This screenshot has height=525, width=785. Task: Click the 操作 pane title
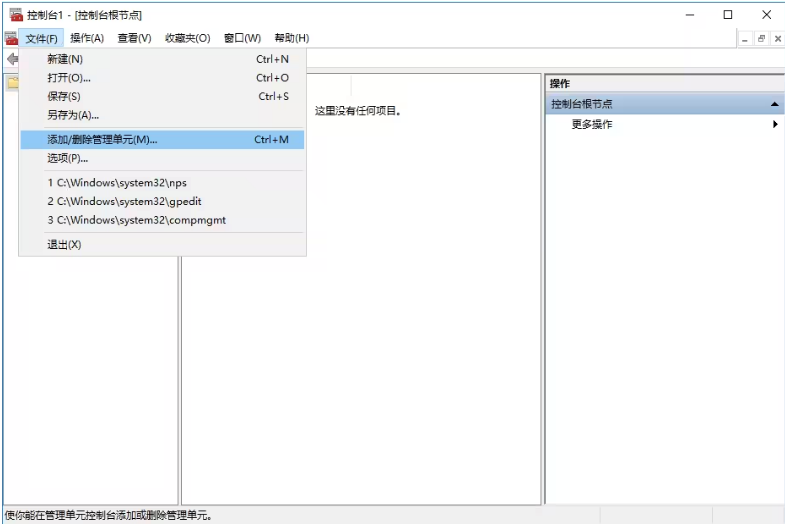coord(560,84)
